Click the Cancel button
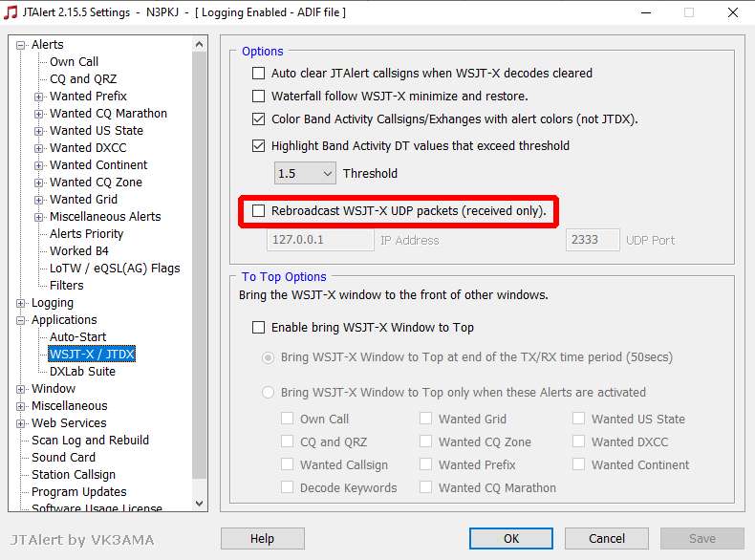The width and height of the screenshot is (755, 560). point(606,538)
